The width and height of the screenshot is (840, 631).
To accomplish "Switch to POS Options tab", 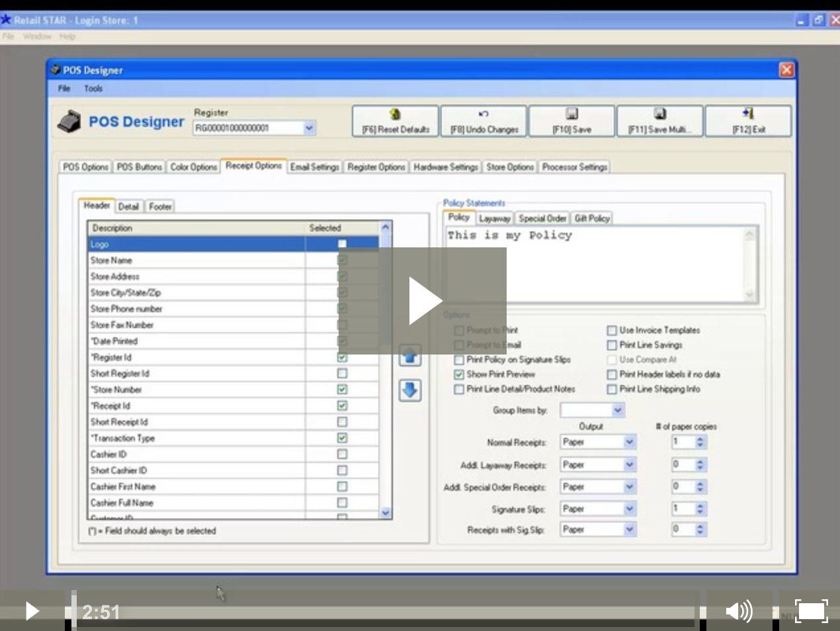I will (x=86, y=167).
